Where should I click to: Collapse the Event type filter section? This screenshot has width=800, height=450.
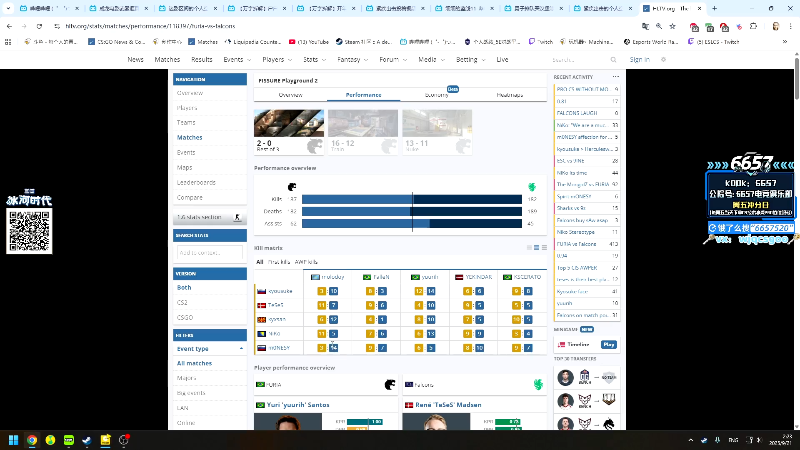pyautogui.click(x=241, y=348)
